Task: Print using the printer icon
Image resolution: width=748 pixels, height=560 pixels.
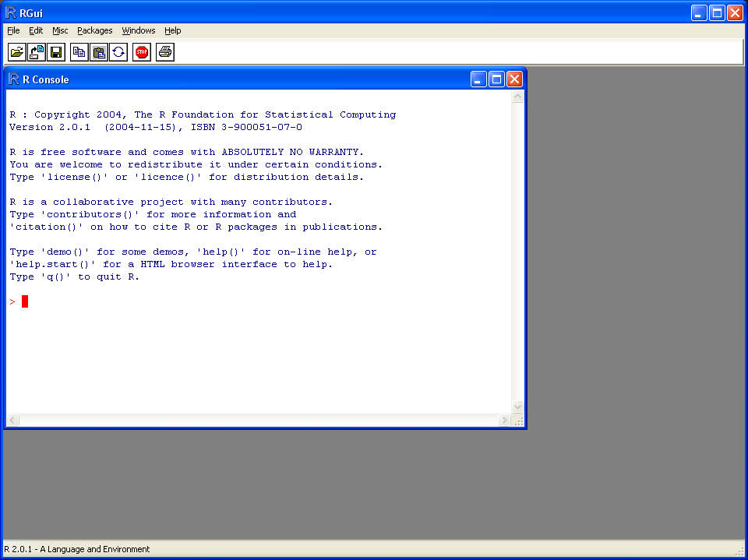Action: [165, 52]
